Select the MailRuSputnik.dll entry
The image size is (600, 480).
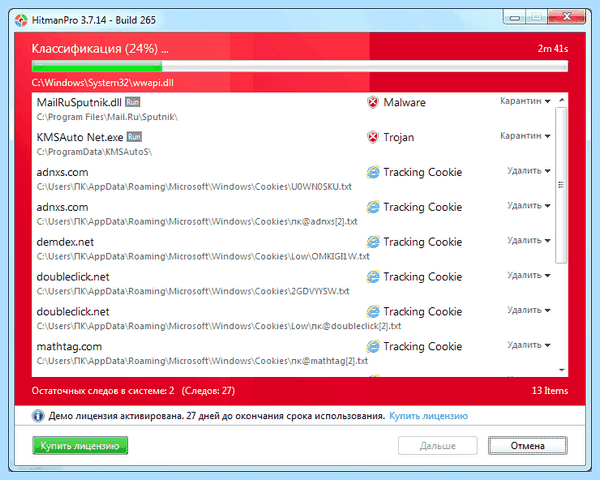(x=293, y=109)
